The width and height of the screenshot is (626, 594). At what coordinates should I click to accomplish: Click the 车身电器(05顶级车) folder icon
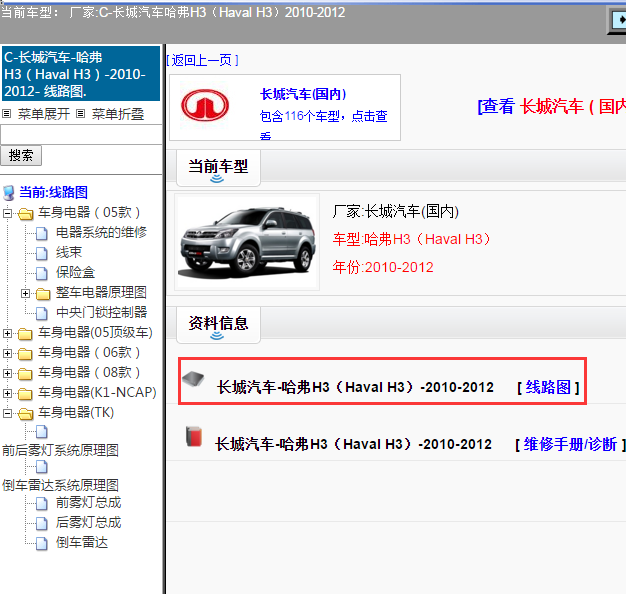[x=25, y=334]
